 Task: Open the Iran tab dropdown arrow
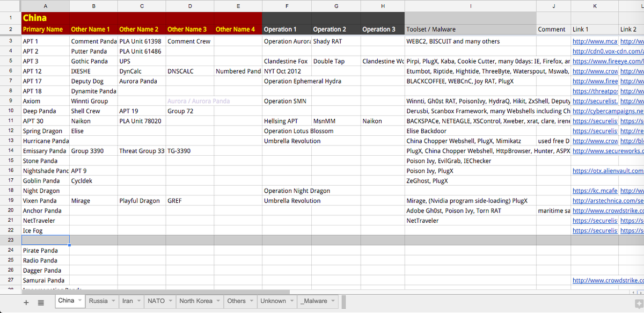pos(139,301)
